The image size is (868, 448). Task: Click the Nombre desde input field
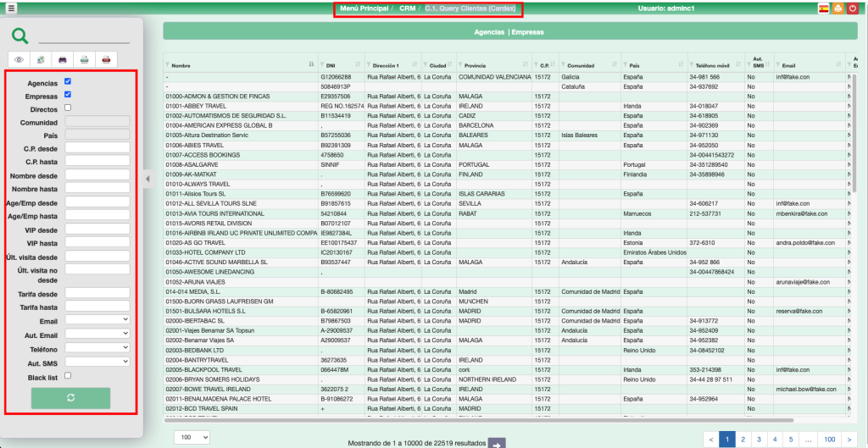97,174
